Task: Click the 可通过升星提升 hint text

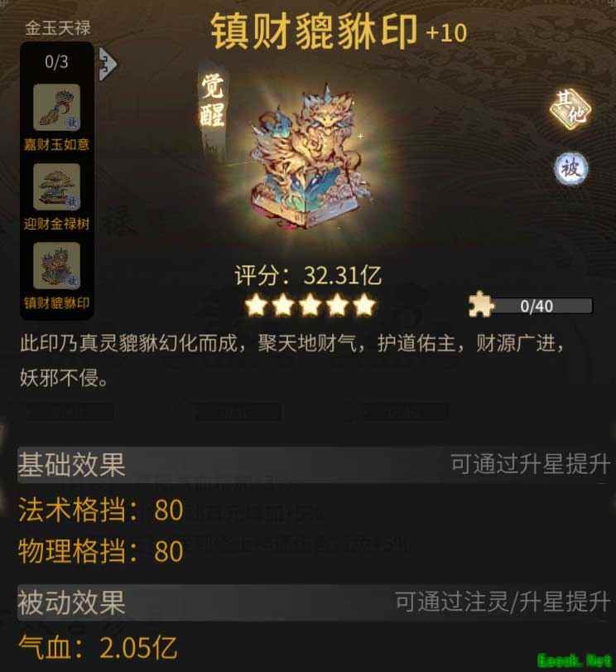Action: point(530,464)
